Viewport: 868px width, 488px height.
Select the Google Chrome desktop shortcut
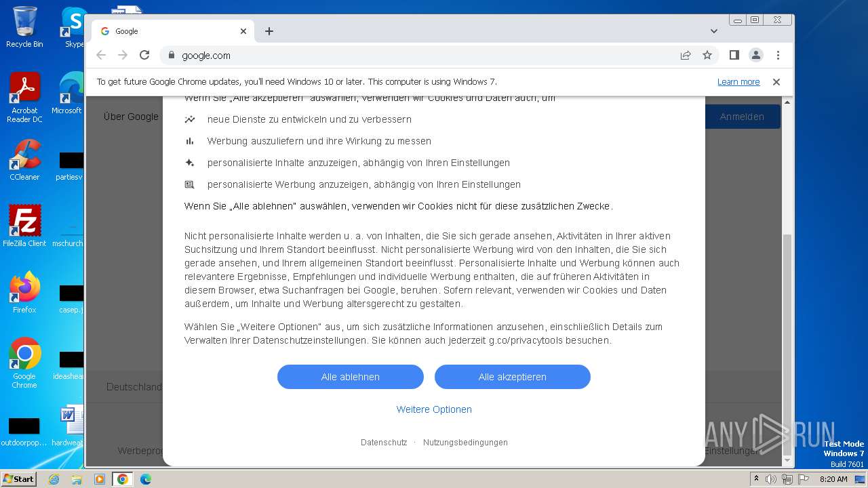coord(24,363)
